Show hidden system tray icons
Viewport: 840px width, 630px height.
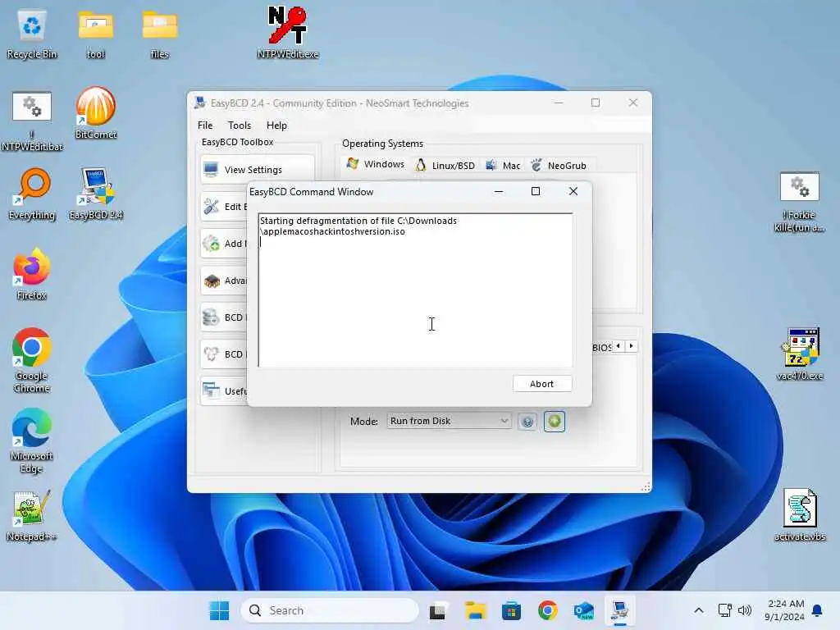pos(699,610)
